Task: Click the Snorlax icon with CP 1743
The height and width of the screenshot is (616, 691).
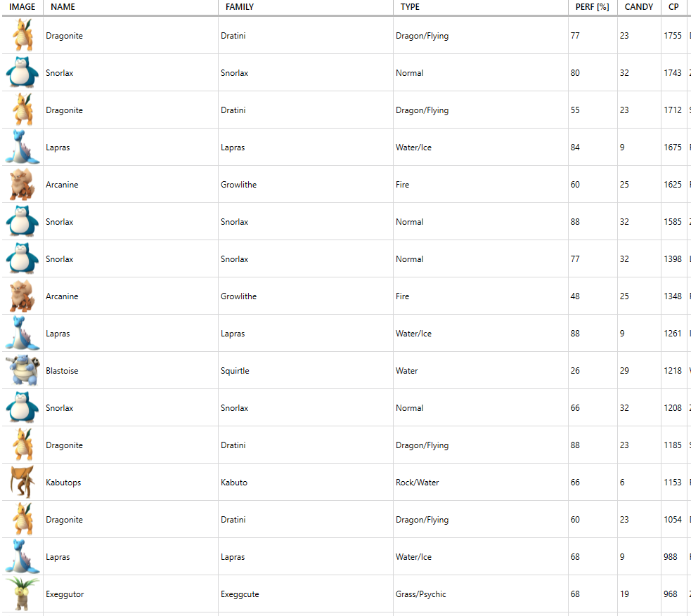Action: pyautogui.click(x=22, y=72)
